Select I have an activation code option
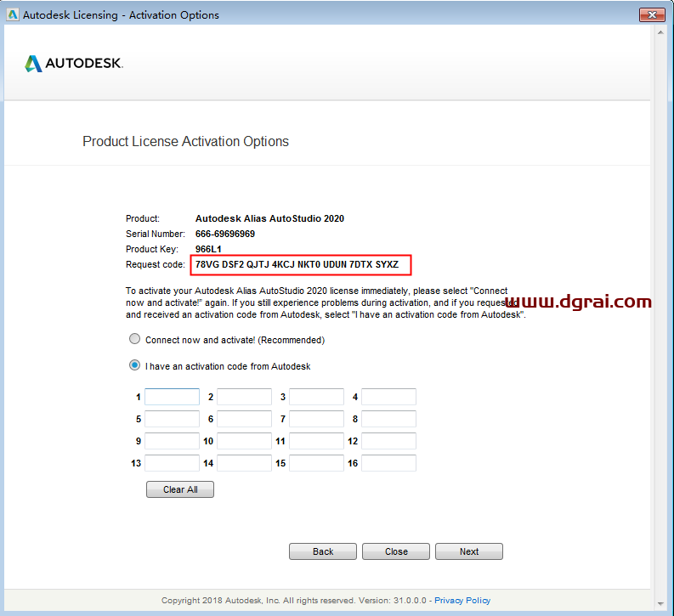 coord(134,365)
